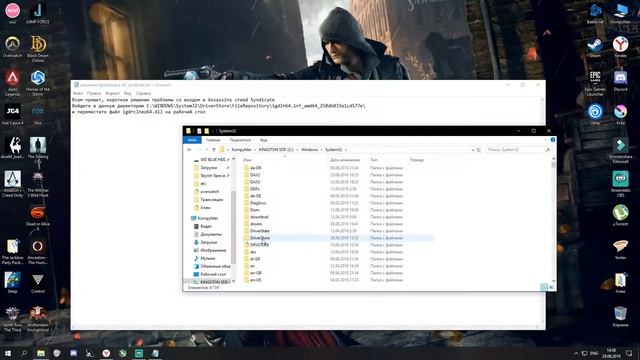Click the KINGSTON SSD (C:) breadcrumb
The width and height of the screenshot is (640, 360).
coord(276,150)
